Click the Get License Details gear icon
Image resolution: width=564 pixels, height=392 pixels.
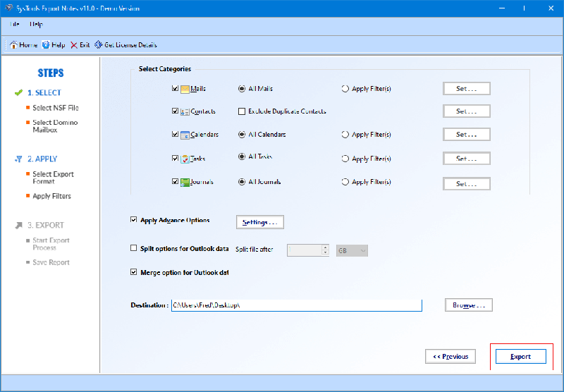[98, 44]
